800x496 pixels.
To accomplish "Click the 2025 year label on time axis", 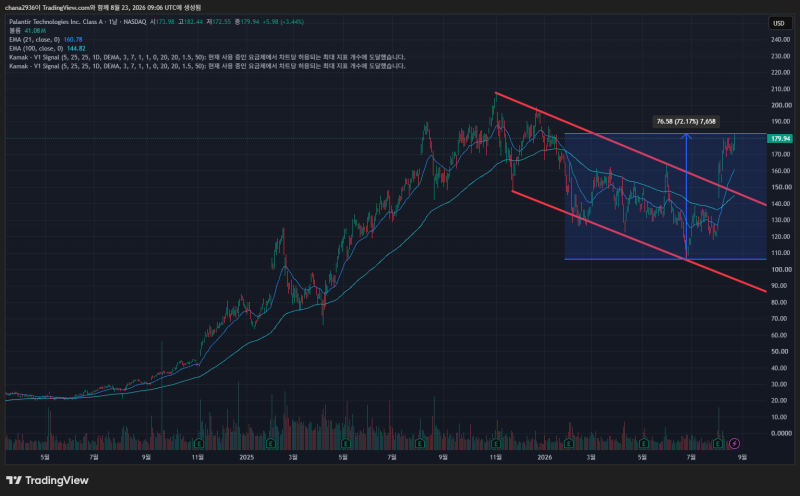I will pyautogui.click(x=246, y=457).
